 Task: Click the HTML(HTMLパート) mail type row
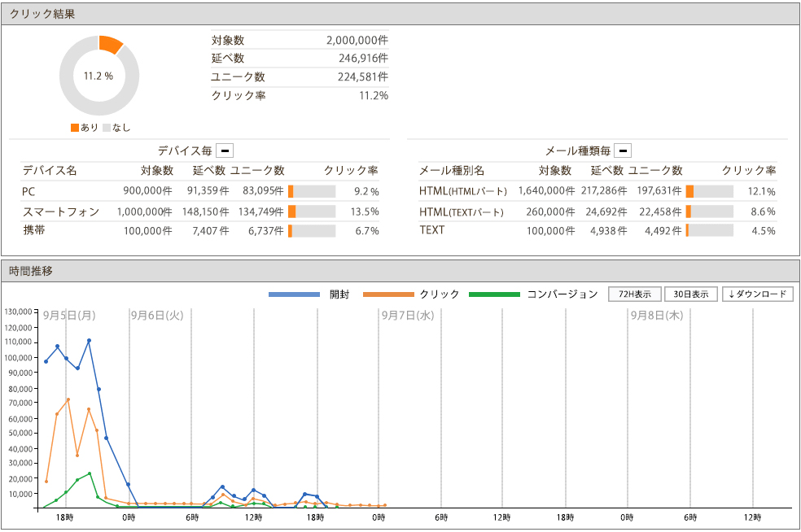point(463,191)
